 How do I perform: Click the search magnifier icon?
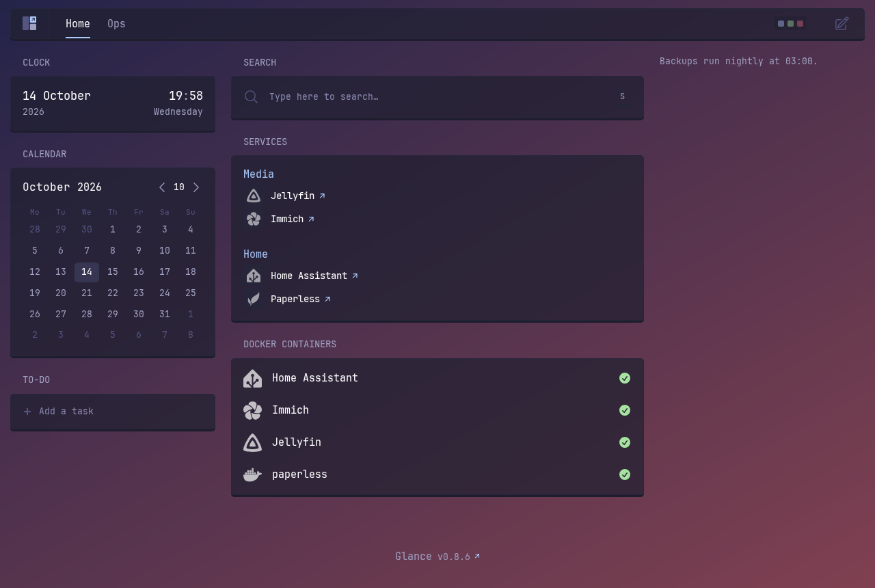[x=252, y=97]
